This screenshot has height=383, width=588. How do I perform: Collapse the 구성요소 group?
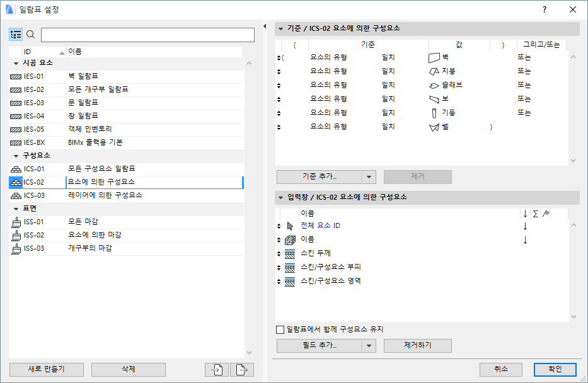[x=16, y=156]
